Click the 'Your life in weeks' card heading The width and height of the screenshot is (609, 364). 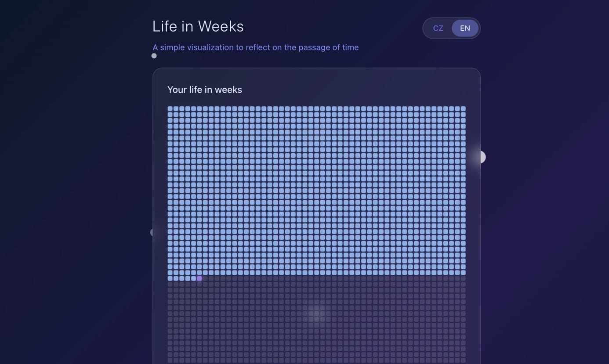[204, 90]
